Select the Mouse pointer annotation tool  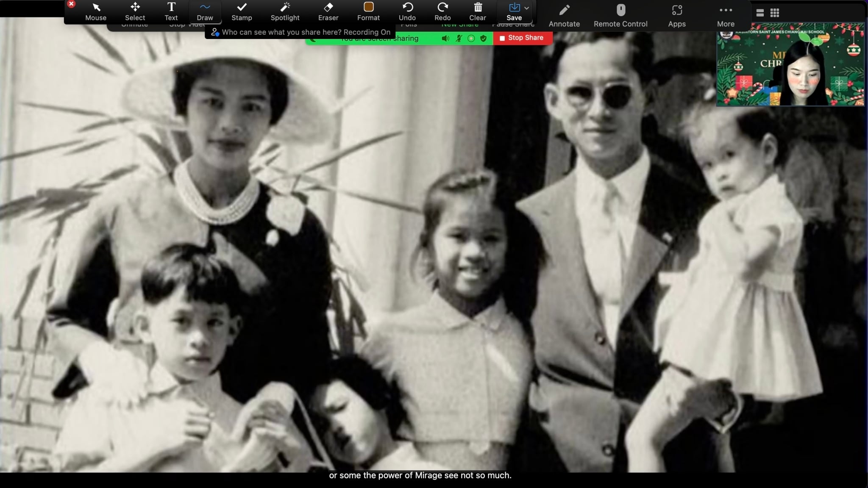pos(96,11)
